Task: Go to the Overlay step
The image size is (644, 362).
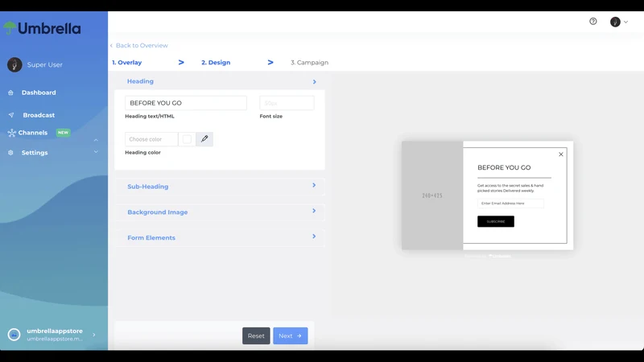Action: click(127, 63)
